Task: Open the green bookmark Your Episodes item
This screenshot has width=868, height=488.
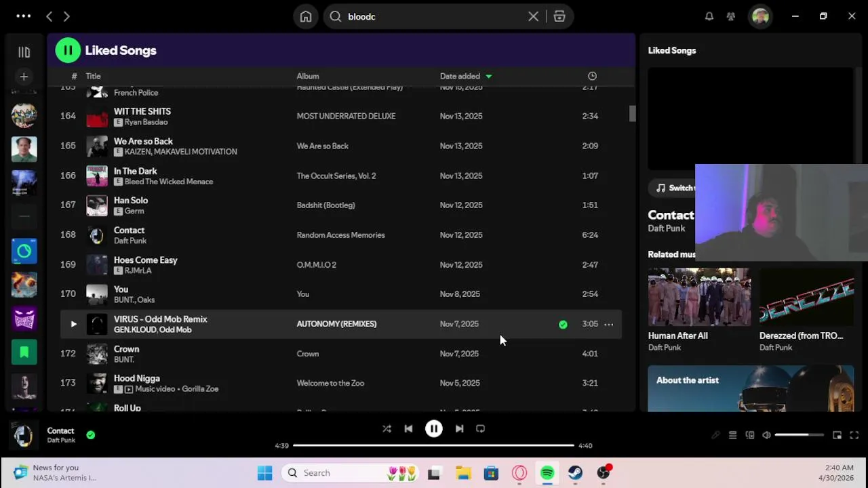Action: 24,352
